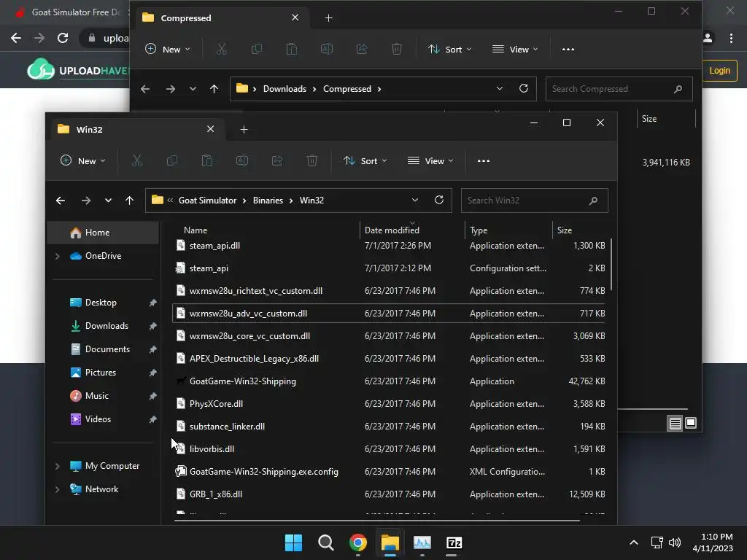
Task: Go forward in Win32 window navigation
Action: pyautogui.click(x=86, y=201)
